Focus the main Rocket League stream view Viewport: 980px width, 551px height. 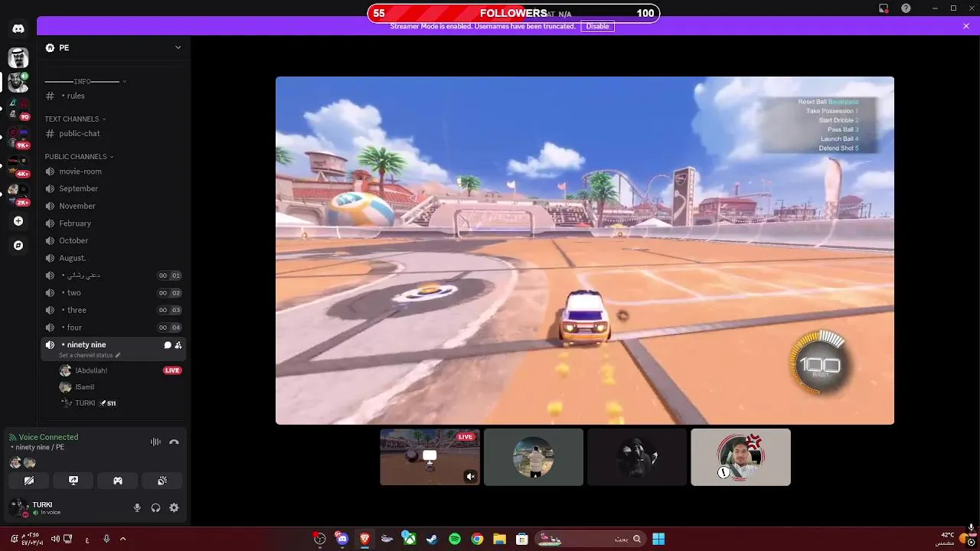coord(585,250)
